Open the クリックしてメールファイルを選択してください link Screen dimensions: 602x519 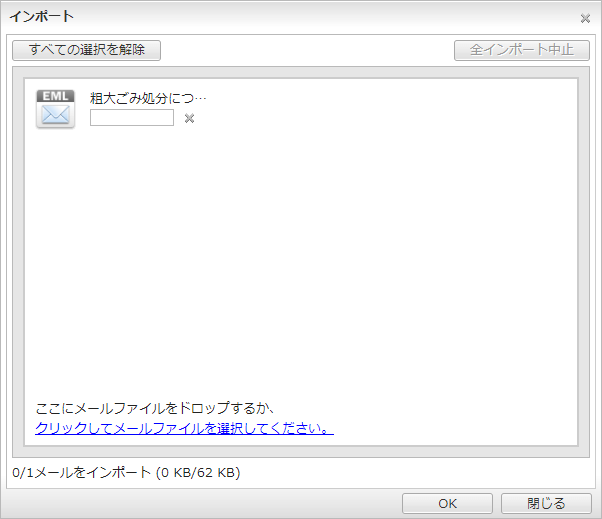(x=184, y=428)
